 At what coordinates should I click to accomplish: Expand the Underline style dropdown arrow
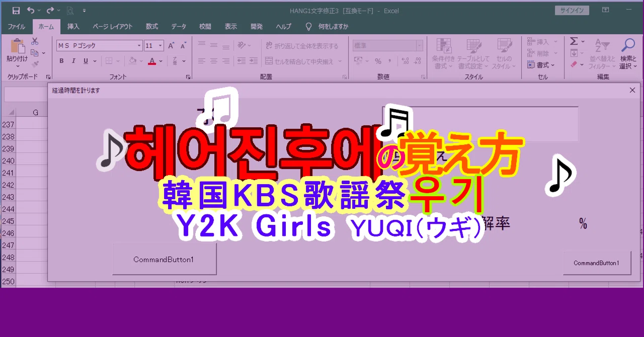94,61
